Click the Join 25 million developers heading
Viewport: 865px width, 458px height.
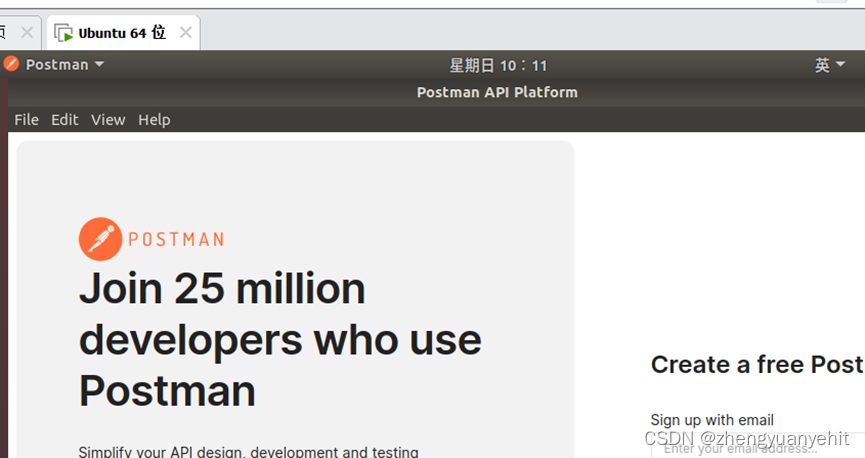tap(280, 339)
